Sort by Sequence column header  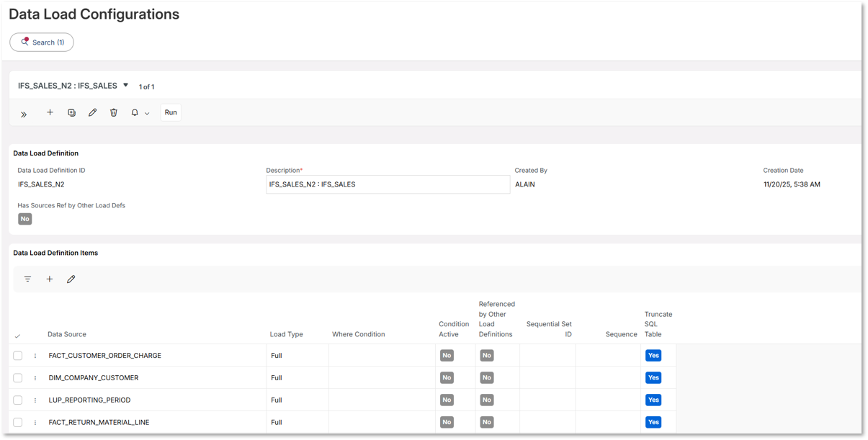coord(622,334)
